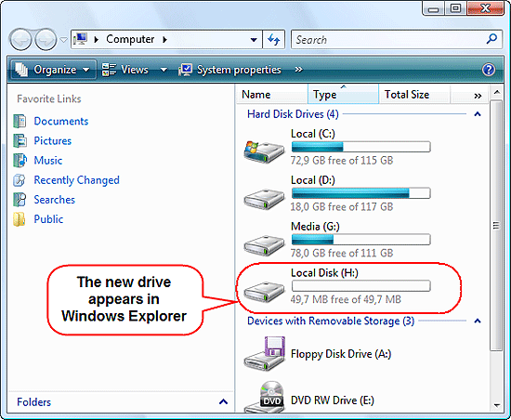The width and height of the screenshot is (511, 420).
Task: Click the Floppy Disk Drive (A:) label
Action: coord(341,354)
